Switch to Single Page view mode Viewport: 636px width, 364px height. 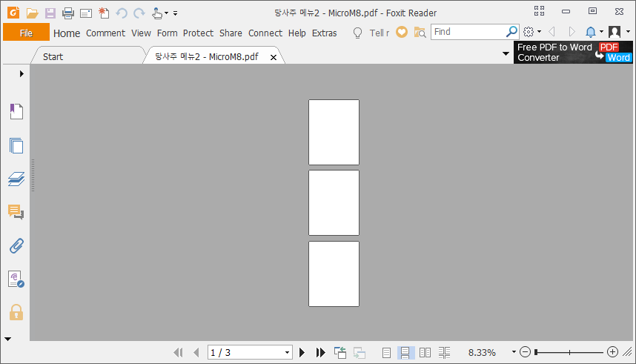coord(386,353)
